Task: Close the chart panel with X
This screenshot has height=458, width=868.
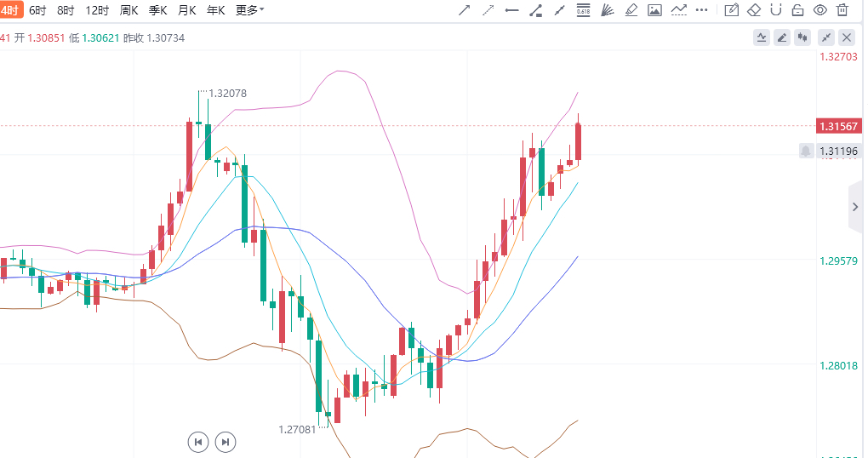Action: point(847,37)
